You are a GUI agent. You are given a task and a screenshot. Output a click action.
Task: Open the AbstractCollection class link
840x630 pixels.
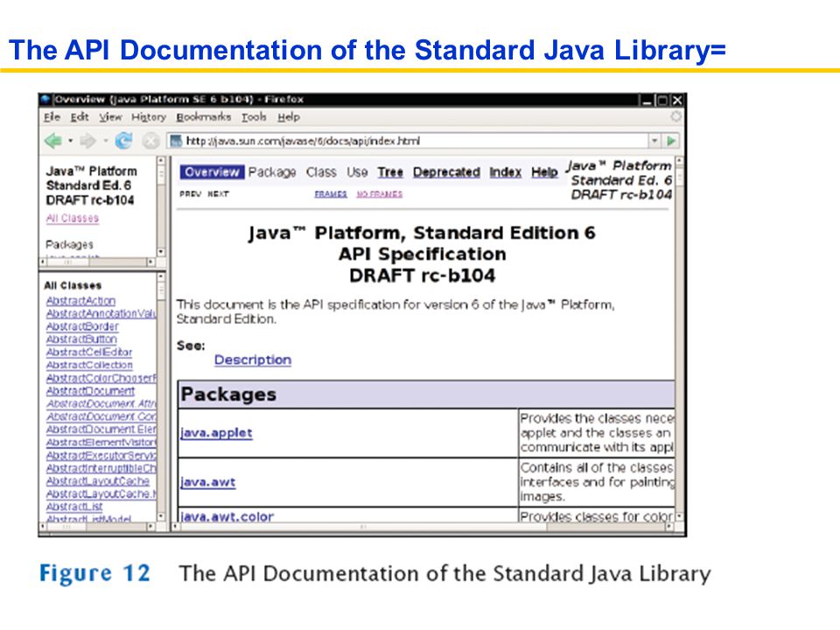[x=89, y=365]
